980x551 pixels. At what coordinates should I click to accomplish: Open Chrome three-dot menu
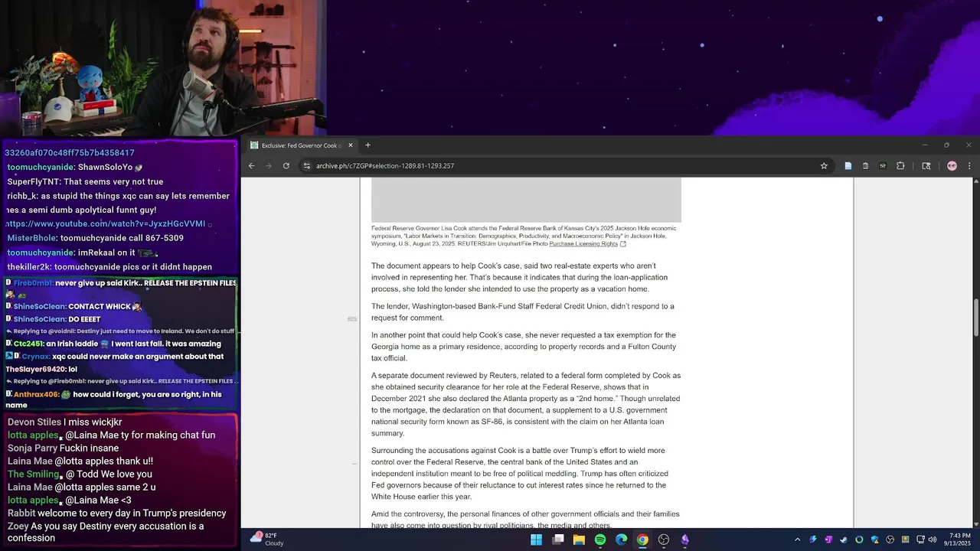coord(969,165)
